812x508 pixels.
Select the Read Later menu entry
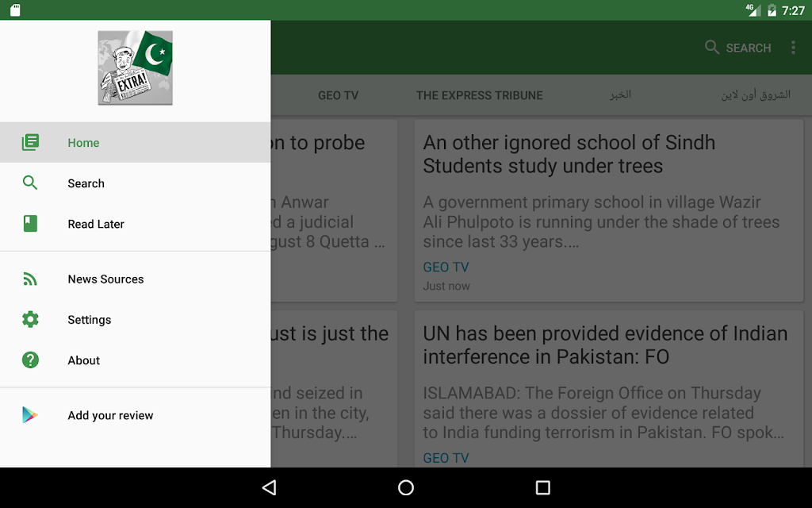coord(135,224)
